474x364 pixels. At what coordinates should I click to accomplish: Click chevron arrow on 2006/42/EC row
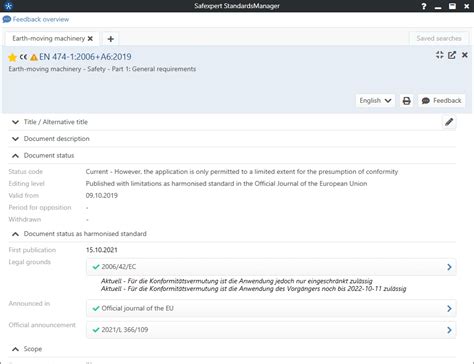pos(449,267)
